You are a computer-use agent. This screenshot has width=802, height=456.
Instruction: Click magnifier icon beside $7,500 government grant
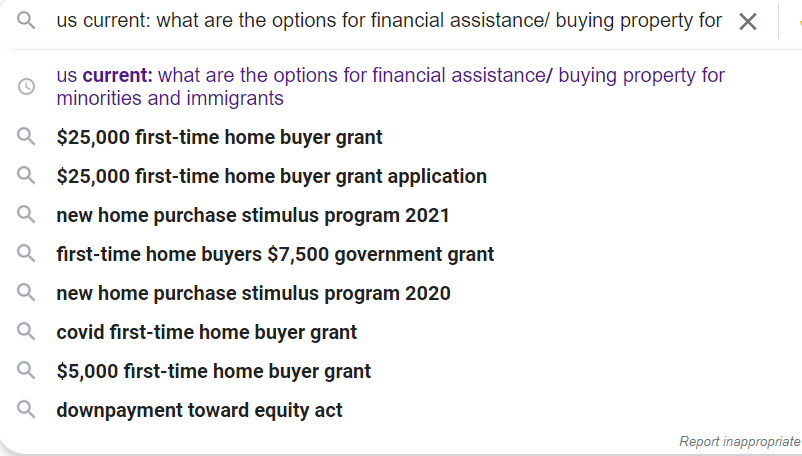coord(26,254)
